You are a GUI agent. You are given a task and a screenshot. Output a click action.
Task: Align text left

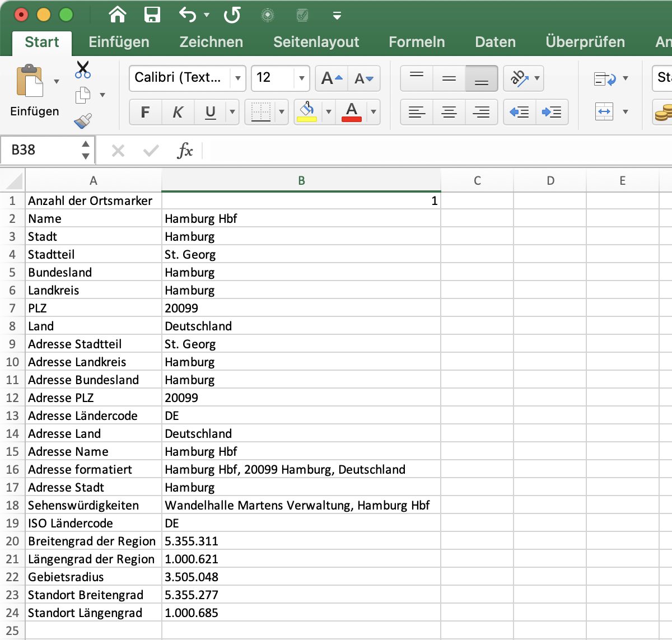pos(417,112)
